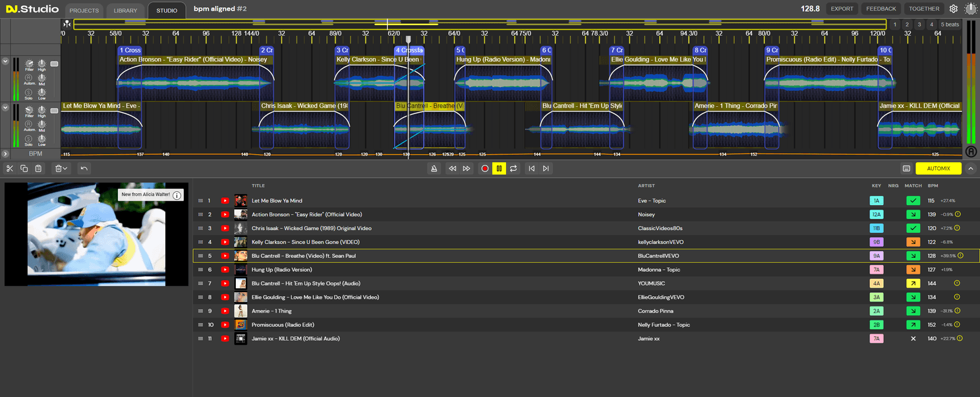
Task: Jump to next track
Action: tap(546, 169)
